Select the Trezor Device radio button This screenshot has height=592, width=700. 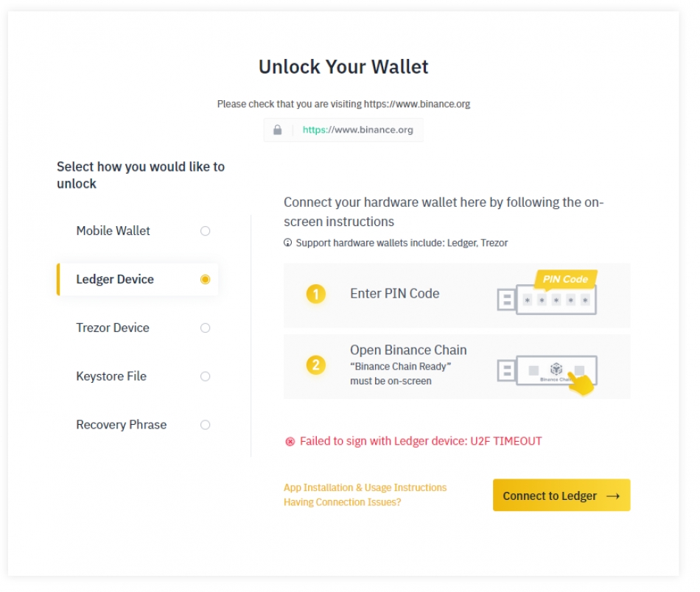pyautogui.click(x=205, y=328)
